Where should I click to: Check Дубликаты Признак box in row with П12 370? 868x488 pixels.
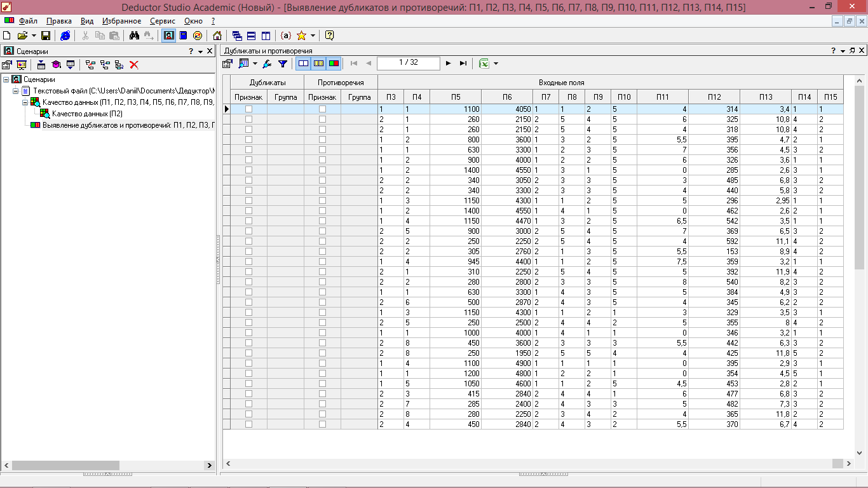248,424
